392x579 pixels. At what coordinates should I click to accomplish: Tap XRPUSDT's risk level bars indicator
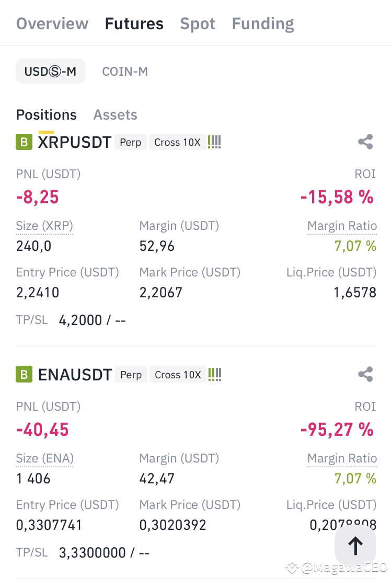(214, 142)
